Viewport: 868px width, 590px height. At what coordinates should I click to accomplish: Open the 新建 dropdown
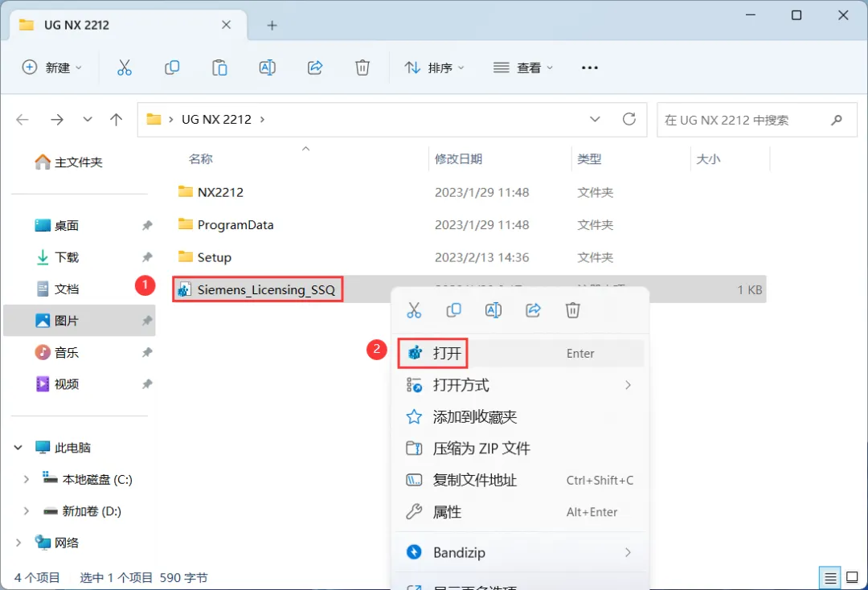52,68
